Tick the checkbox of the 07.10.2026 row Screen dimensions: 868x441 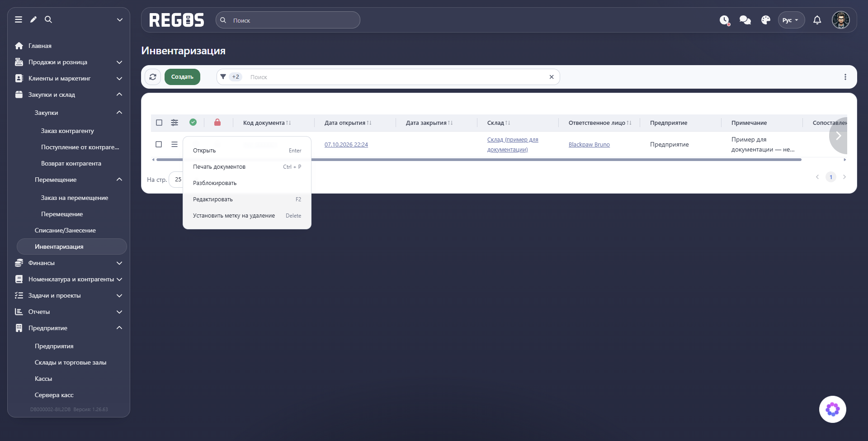159,144
